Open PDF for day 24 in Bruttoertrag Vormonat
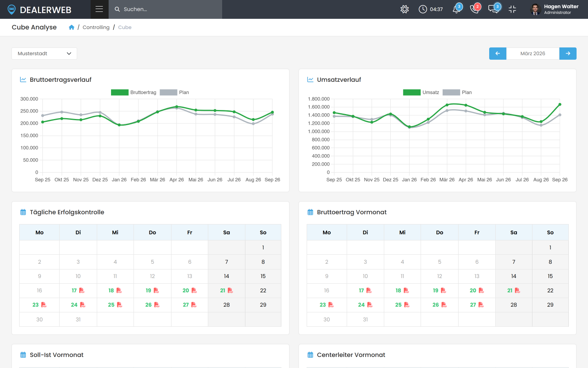The image size is (588, 368). [370, 305]
